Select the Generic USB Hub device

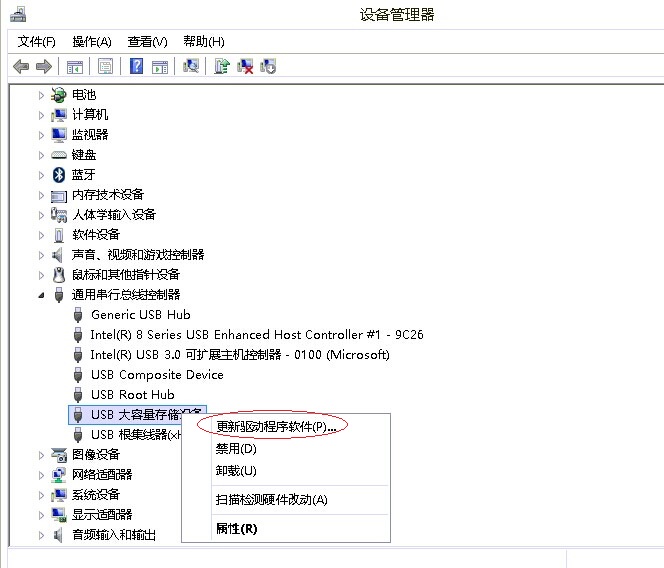pyautogui.click(x=140, y=315)
